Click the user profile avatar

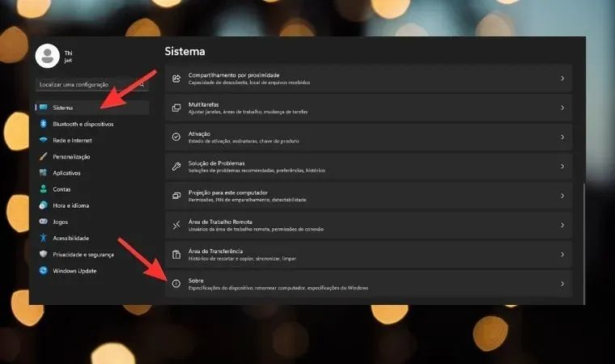tap(48, 56)
